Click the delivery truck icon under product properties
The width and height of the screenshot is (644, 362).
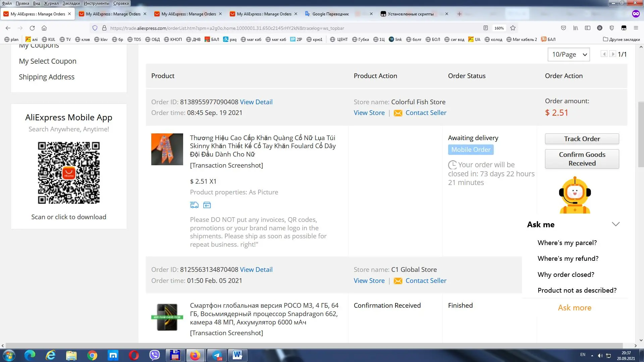(x=194, y=205)
